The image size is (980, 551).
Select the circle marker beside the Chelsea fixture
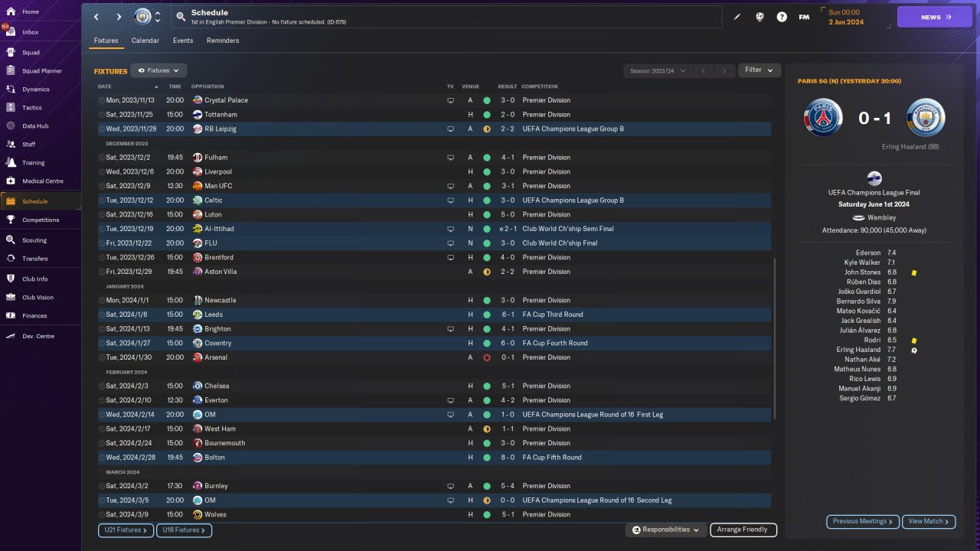102,386
